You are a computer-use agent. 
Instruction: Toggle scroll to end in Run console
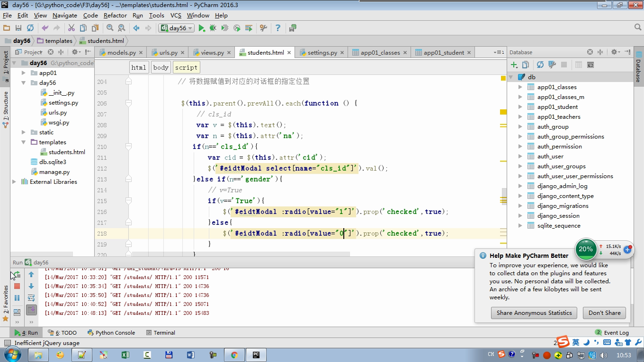(31, 310)
